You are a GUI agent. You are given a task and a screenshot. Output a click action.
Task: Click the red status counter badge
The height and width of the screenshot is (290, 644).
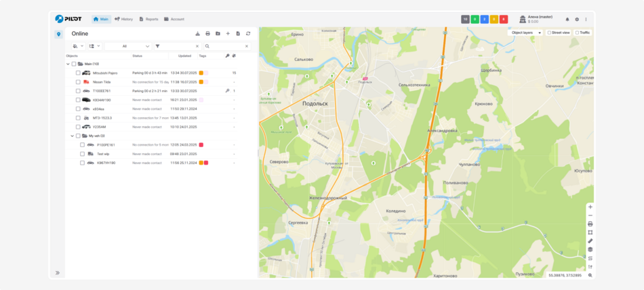(x=504, y=19)
